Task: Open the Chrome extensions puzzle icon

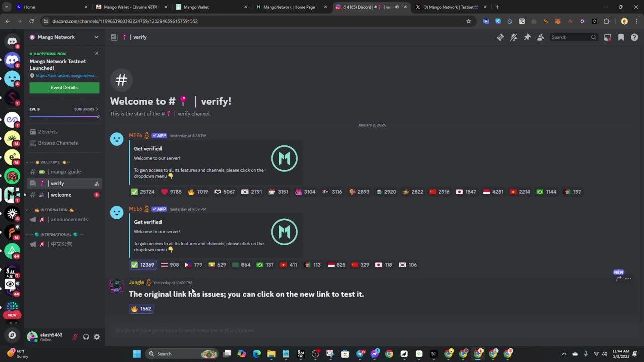Action: coord(606,21)
